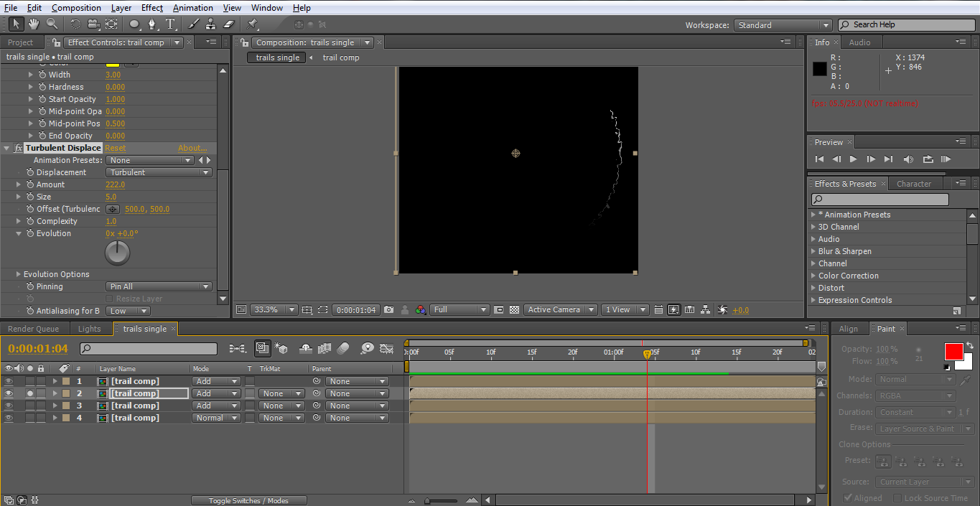Switch to the Audio panel tab

[x=859, y=42]
